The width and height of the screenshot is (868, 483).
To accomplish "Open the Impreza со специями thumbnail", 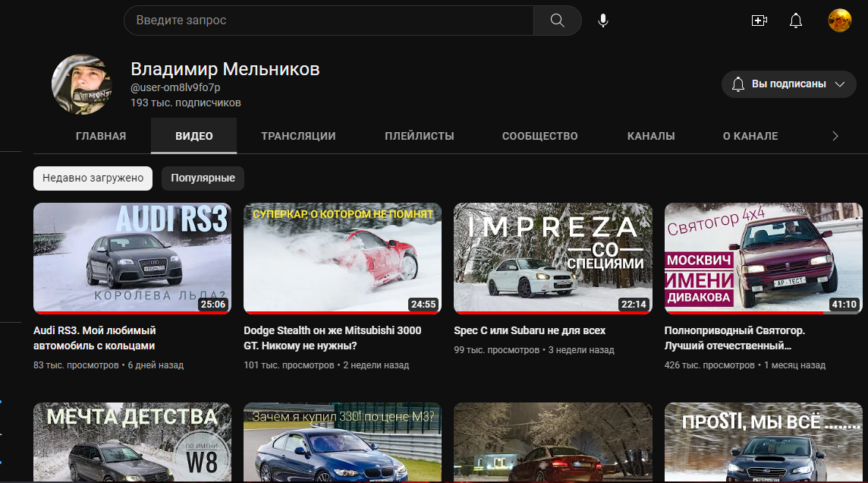I will click(553, 258).
